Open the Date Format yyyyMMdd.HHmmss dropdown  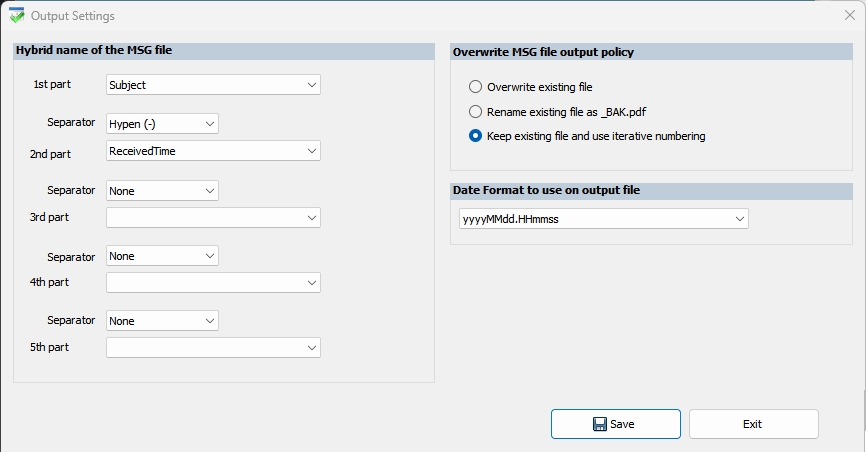coord(604,219)
